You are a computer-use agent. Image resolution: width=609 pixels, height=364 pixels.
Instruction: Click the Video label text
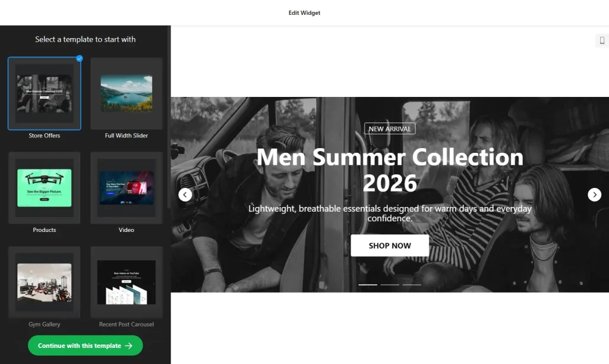pos(126,230)
